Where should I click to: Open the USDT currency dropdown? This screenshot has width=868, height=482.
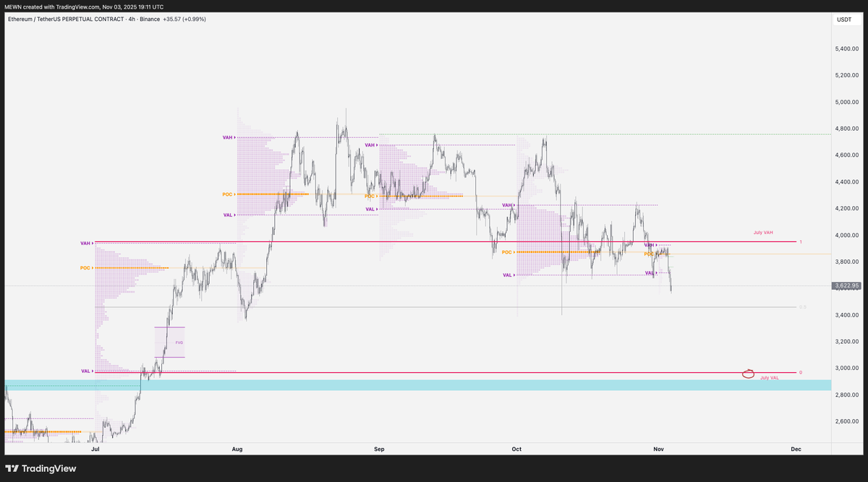point(845,20)
